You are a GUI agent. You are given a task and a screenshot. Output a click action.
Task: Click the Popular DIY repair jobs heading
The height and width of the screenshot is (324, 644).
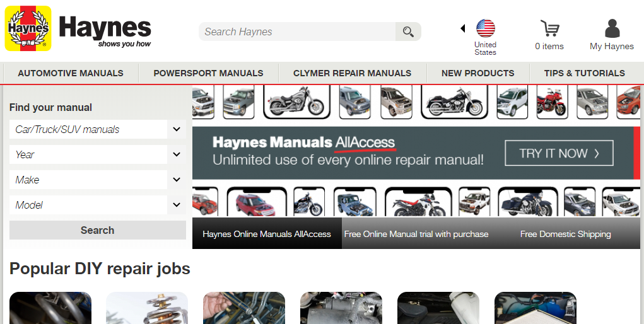(100, 269)
